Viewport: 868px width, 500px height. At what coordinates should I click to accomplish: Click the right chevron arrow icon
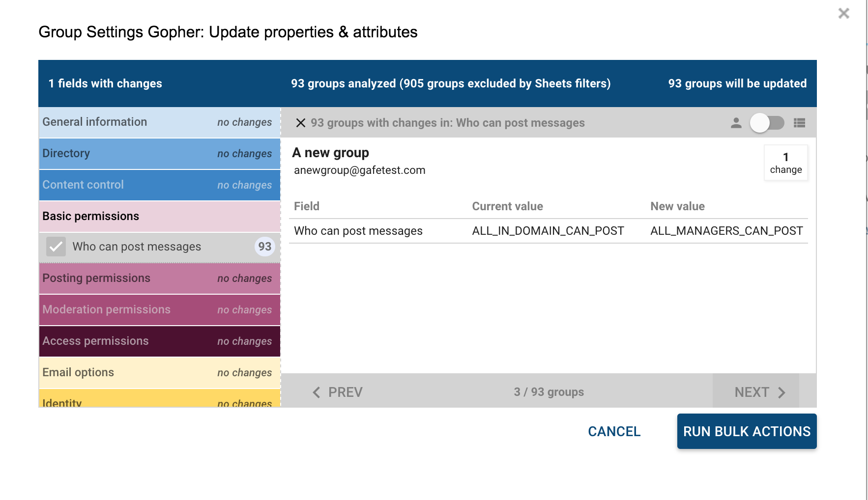pos(782,392)
